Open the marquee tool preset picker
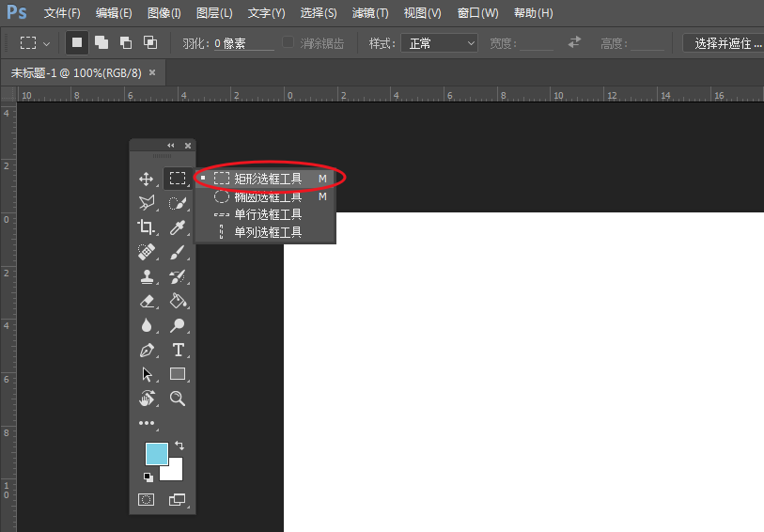This screenshot has height=532, width=764. pyautogui.click(x=36, y=43)
